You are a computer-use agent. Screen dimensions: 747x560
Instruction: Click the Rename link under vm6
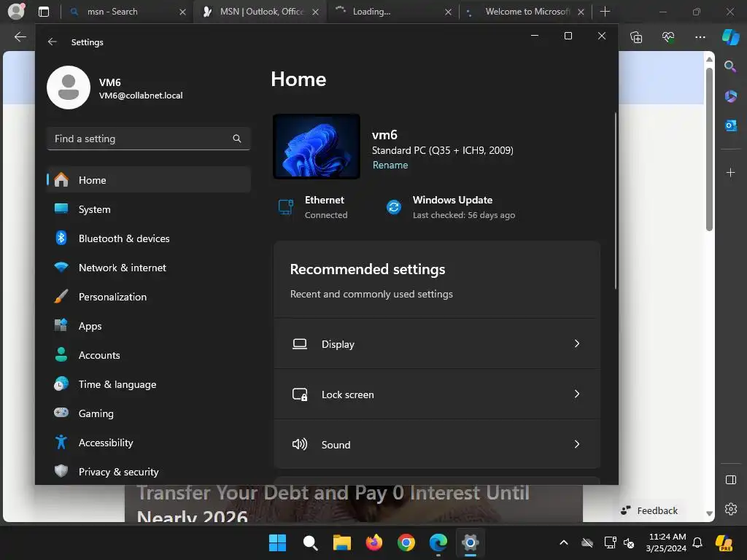pyautogui.click(x=390, y=166)
